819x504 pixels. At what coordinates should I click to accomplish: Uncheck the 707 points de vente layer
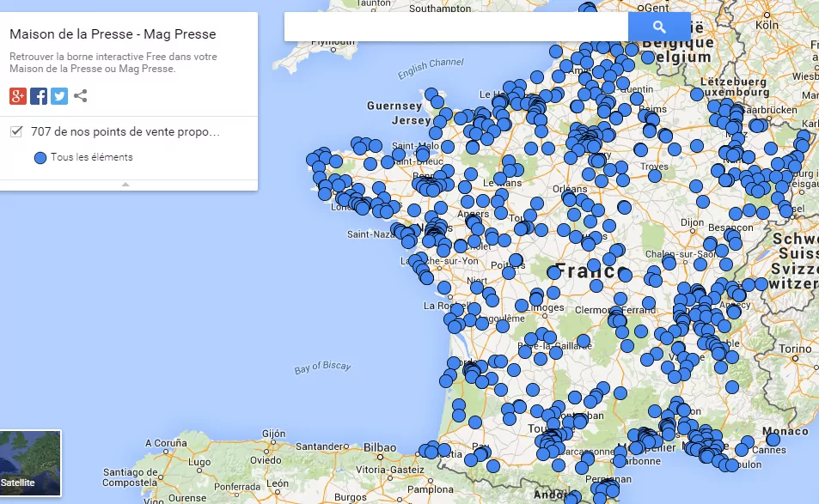pyautogui.click(x=16, y=131)
